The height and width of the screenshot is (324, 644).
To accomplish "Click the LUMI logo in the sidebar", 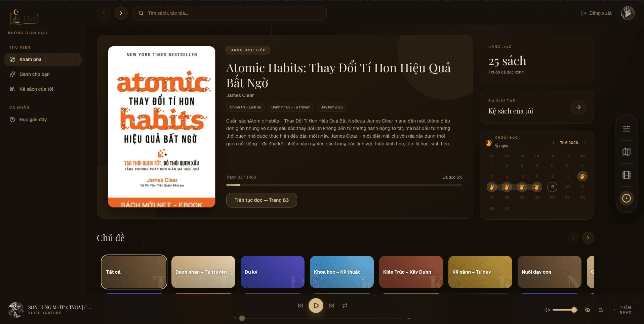I will [24, 17].
